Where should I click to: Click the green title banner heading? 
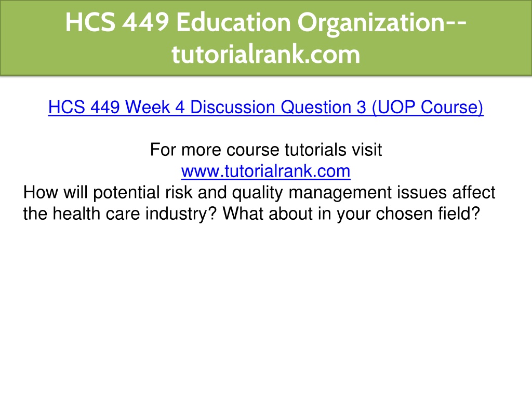point(266,38)
